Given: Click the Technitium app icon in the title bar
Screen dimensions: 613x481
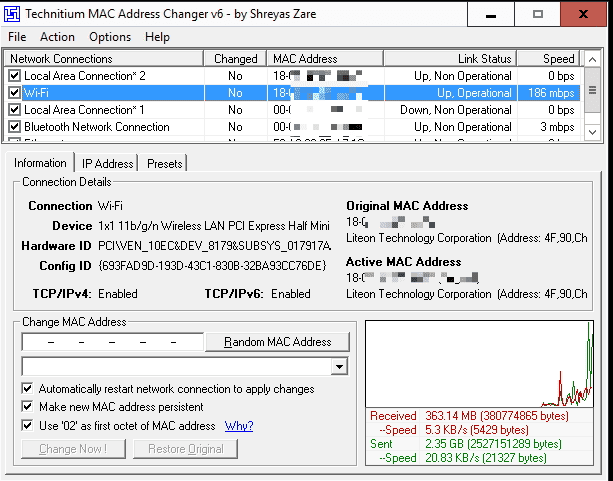Looking at the screenshot, I should point(12,14).
